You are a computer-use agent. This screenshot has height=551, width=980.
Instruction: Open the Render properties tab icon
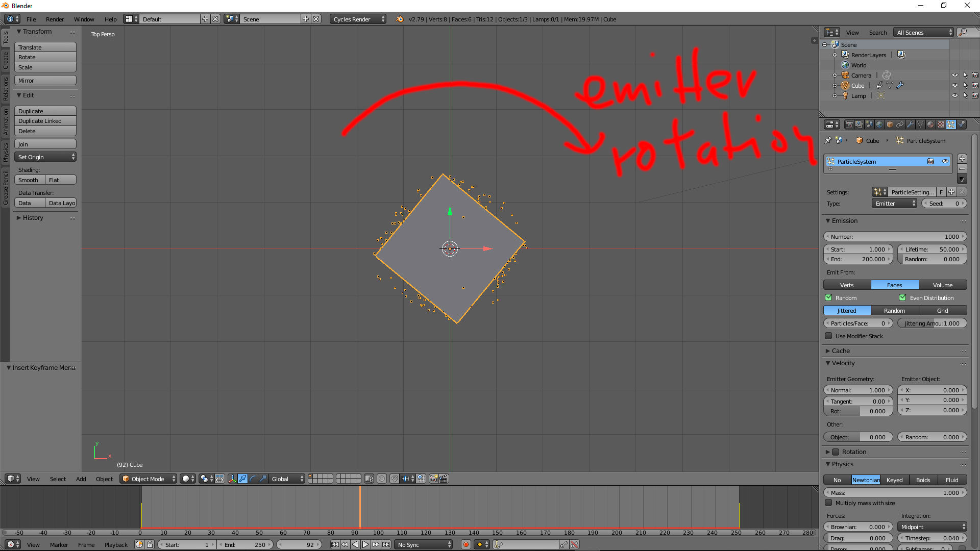[849, 124]
